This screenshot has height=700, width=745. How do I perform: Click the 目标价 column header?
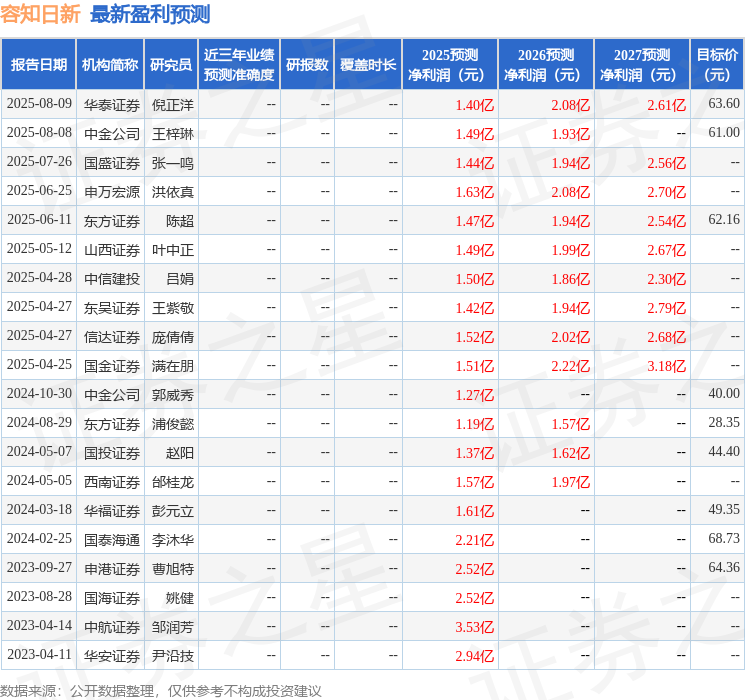coord(717,65)
